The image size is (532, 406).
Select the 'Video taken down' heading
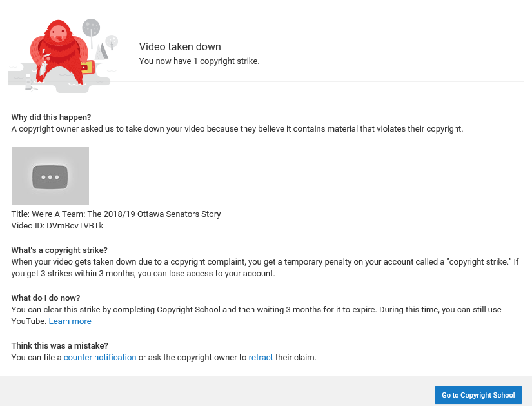coord(180,46)
